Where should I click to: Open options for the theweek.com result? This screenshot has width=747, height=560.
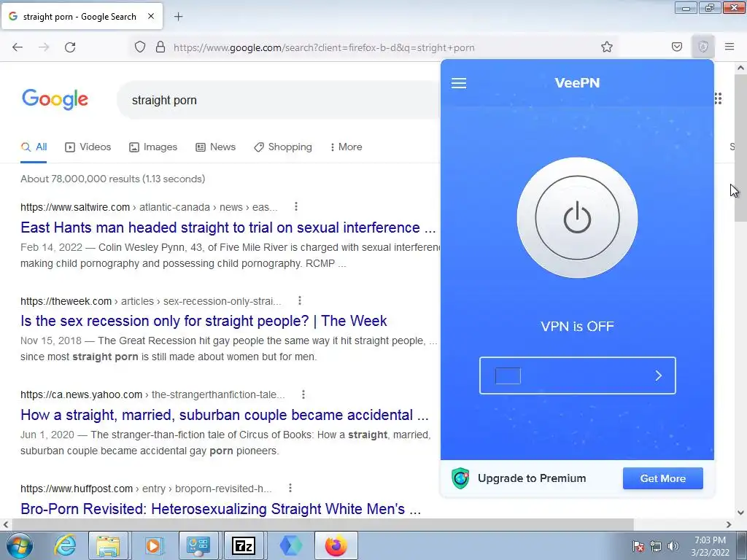[x=300, y=300]
